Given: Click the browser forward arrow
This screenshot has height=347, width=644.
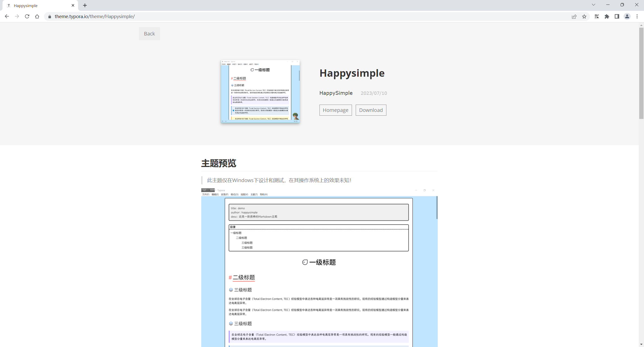Looking at the screenshot, I should (17, 16).
